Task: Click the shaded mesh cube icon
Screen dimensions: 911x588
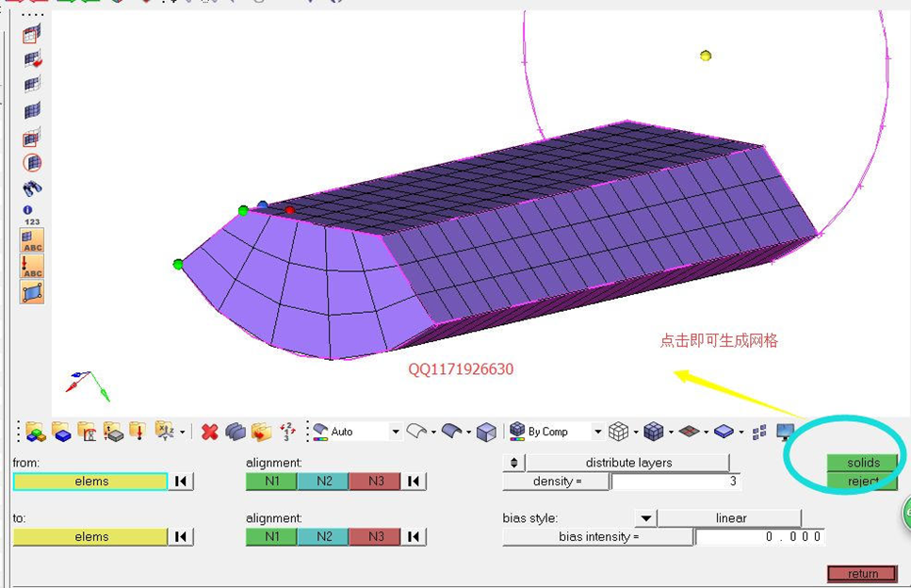Action: coord(654,432)
